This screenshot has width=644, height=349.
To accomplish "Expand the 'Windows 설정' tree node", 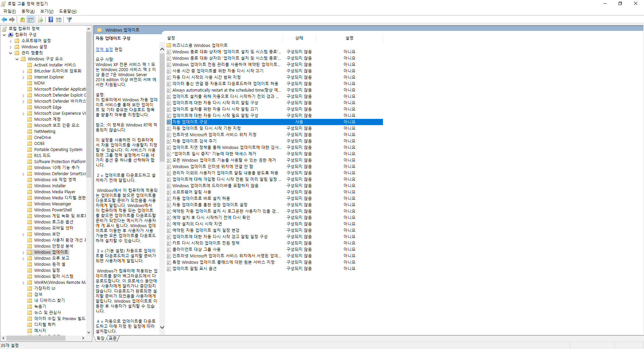I will 11,47.
